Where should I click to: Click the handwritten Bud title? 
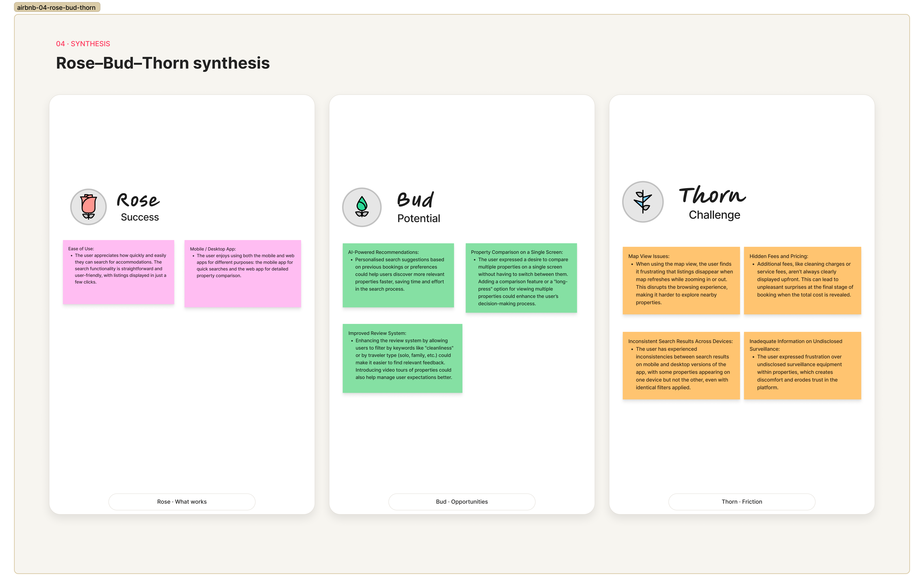(416, 199)
